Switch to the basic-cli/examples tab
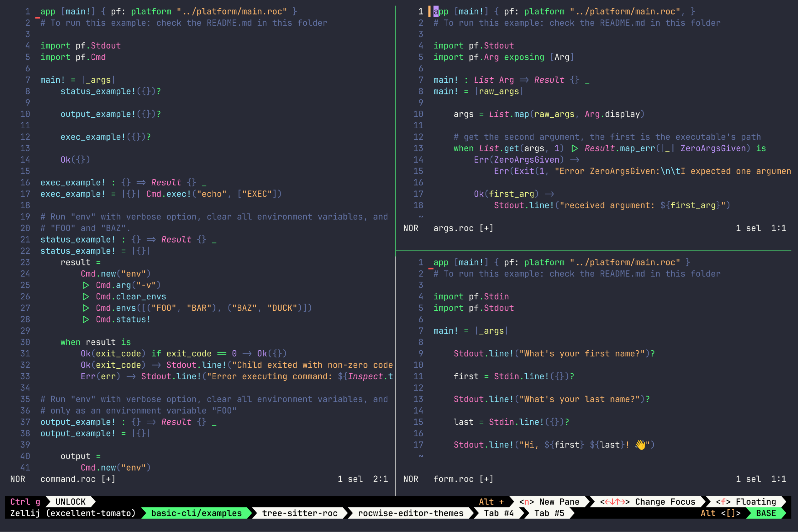Viewport: 798px width, 532px height. click(x=196, y=513)
